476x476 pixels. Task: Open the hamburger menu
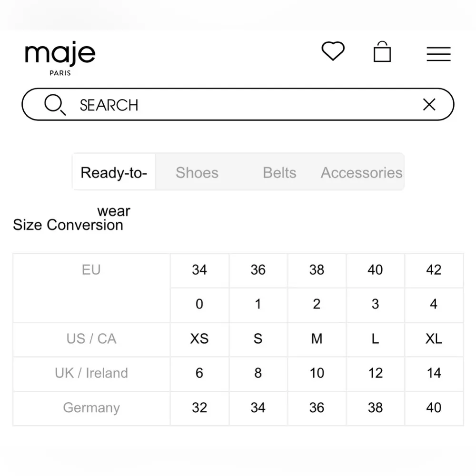438,54
